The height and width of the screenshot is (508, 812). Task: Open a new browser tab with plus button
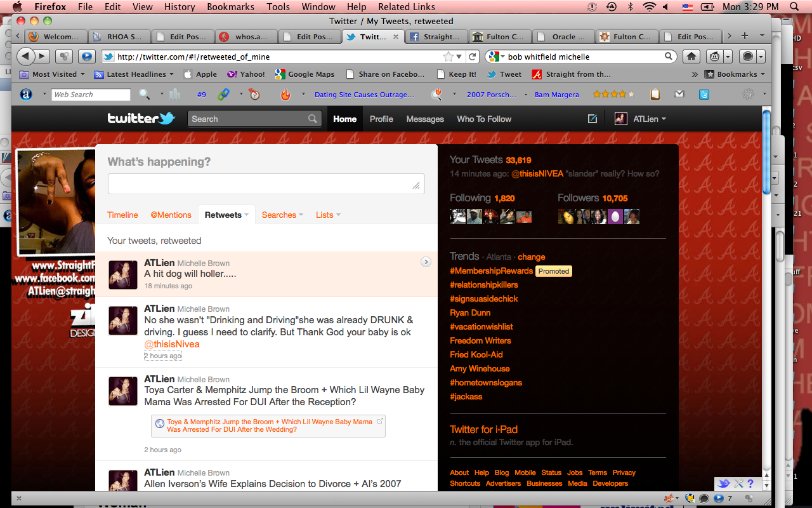[x=745, y=36]
